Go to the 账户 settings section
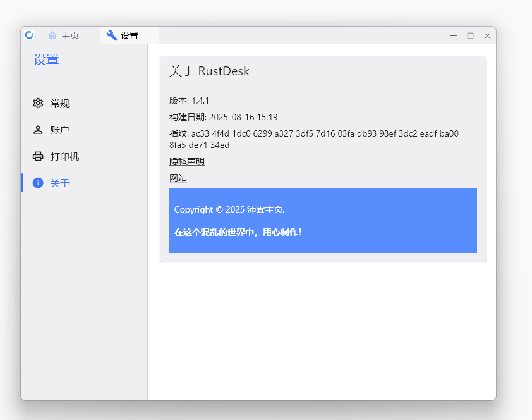The height and width of the screenshot is (420, 532). pyautogui.click(x=60, y=130)
